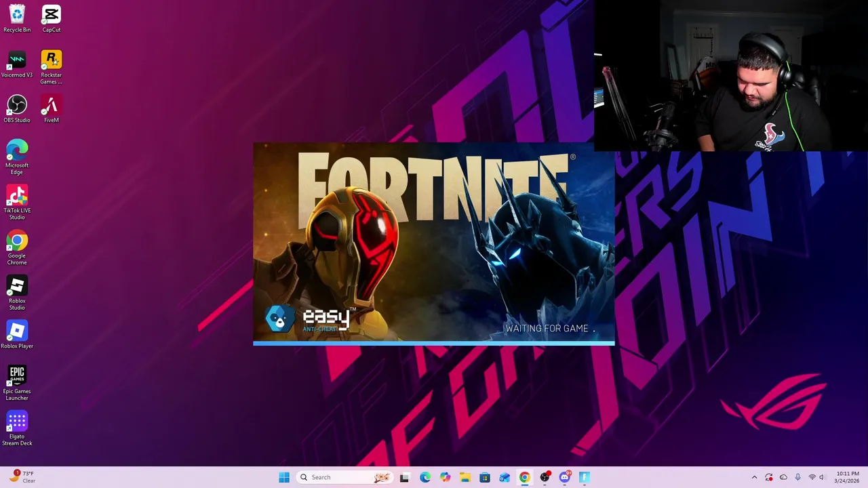Screen dimensions: 868x488
Task: Open the volume speaker tray icon
Action: point(822,477)
